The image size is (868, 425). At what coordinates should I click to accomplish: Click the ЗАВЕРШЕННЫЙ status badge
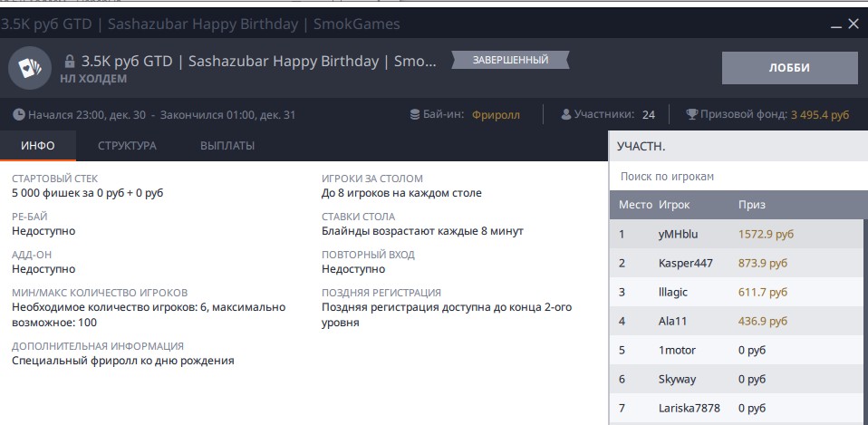pyautogui.click(x=510, y=60)
